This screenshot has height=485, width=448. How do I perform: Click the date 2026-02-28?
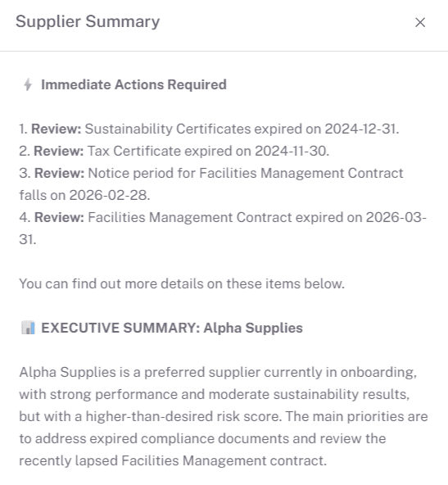(108, 195)
